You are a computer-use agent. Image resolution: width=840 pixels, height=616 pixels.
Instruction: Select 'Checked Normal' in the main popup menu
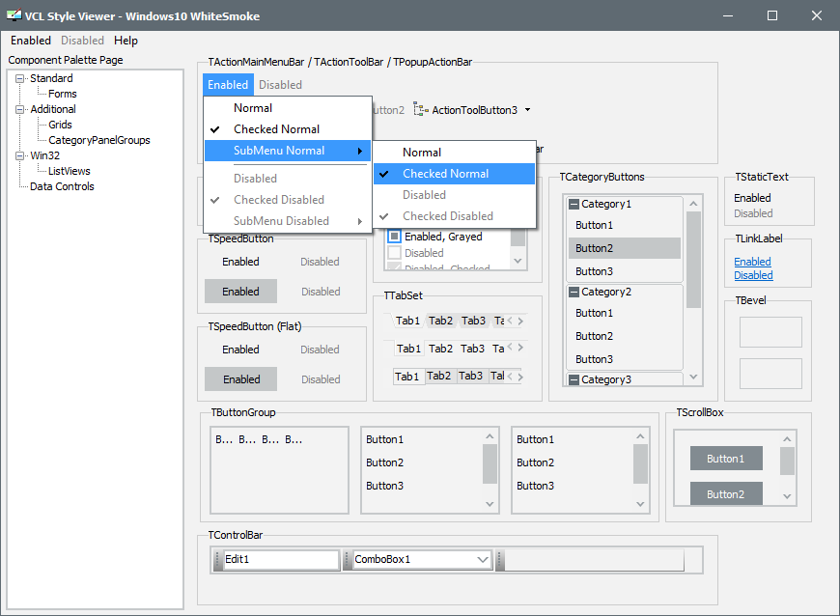pos(289,129)
